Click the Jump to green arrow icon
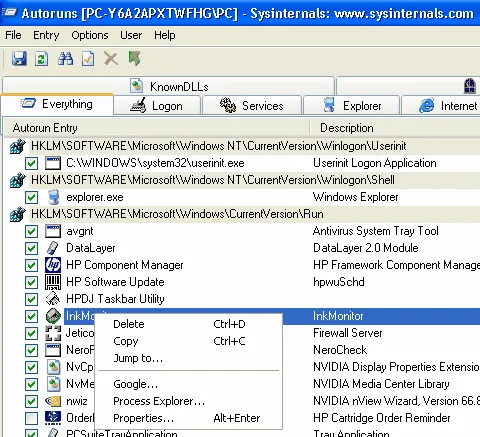Screen dimensions: 480x437 point(134,59)
